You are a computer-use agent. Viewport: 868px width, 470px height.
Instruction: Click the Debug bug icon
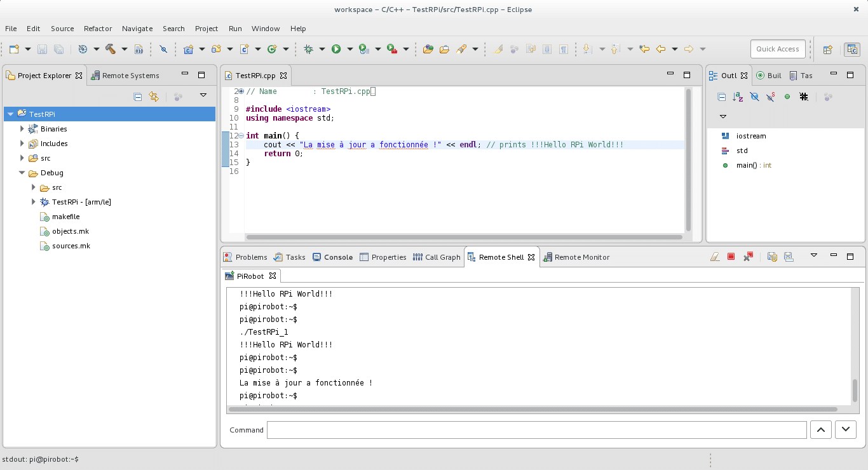(308, 49)
